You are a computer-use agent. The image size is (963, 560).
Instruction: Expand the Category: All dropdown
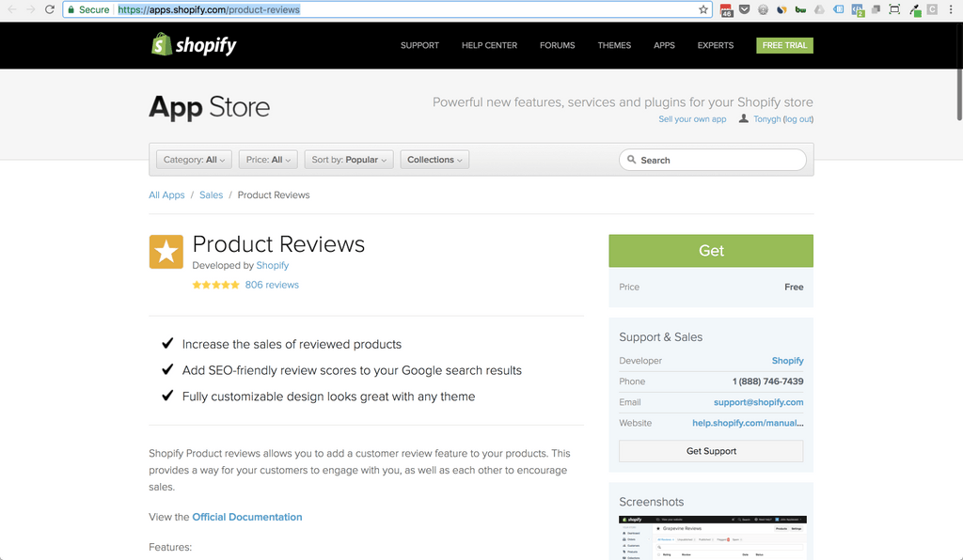click(x=194, y=160)
